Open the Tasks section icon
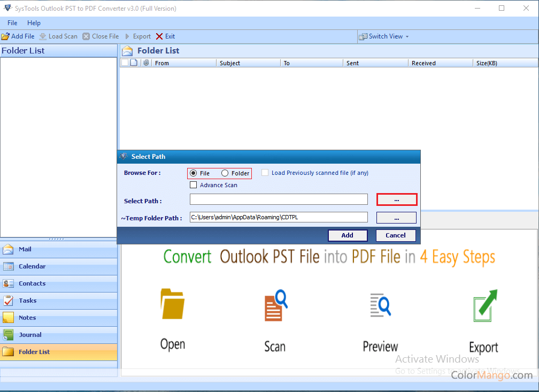The width and height of the screenshot is (539, 392). click(8, 301)
